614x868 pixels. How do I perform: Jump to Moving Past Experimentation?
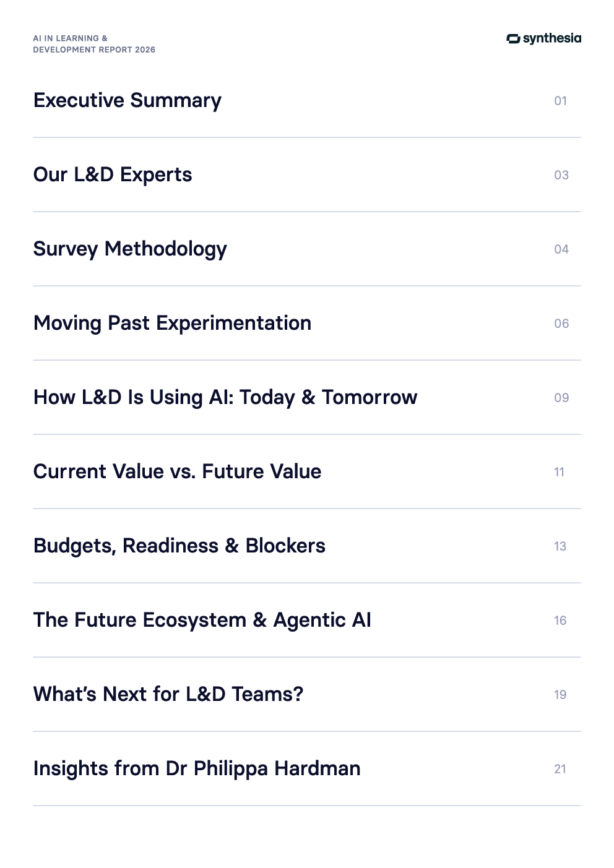(x=172, y=323)
